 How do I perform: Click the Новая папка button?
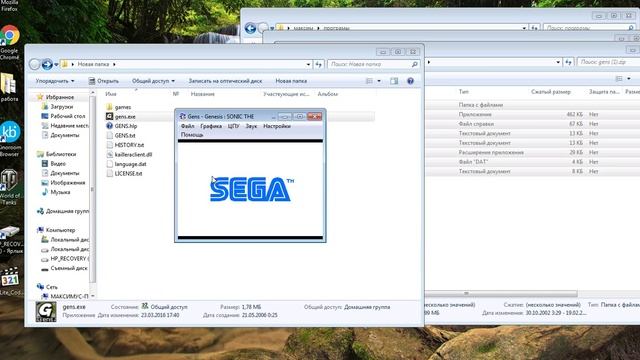291,81
